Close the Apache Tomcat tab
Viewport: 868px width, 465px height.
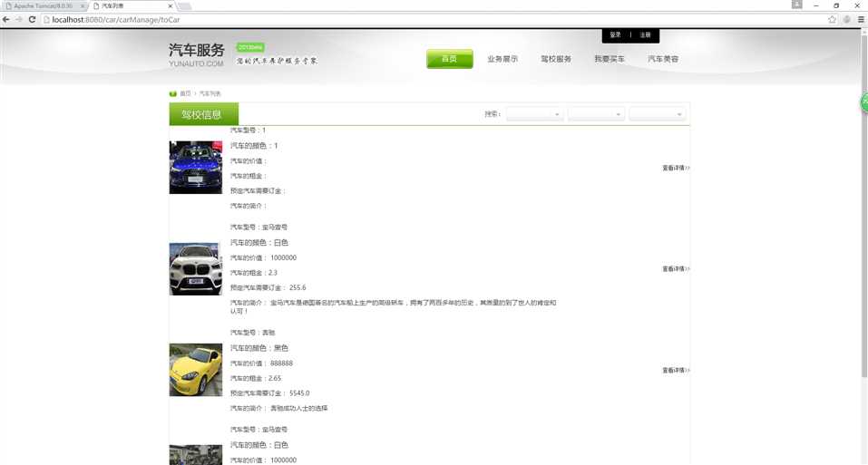[x=83, y=5]
